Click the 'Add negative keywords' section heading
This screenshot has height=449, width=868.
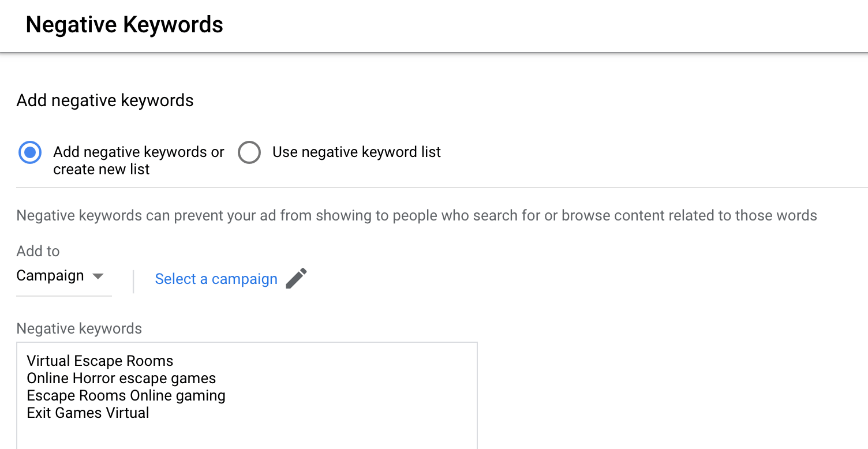point(104,100)
